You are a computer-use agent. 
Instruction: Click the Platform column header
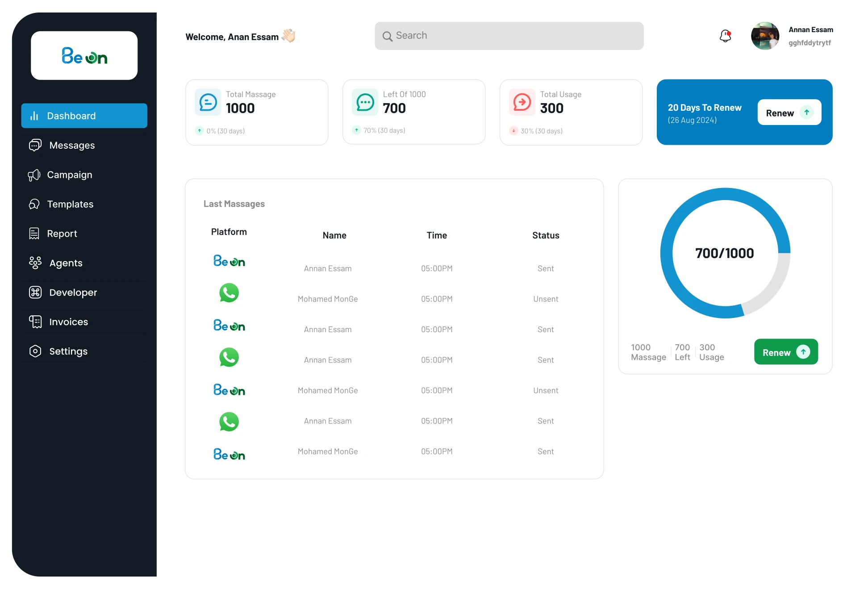229,232
